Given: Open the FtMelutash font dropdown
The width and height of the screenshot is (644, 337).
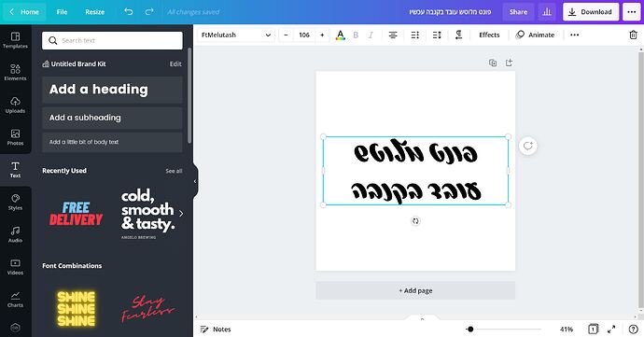Looking at the screenshot, I should (236, 35).
